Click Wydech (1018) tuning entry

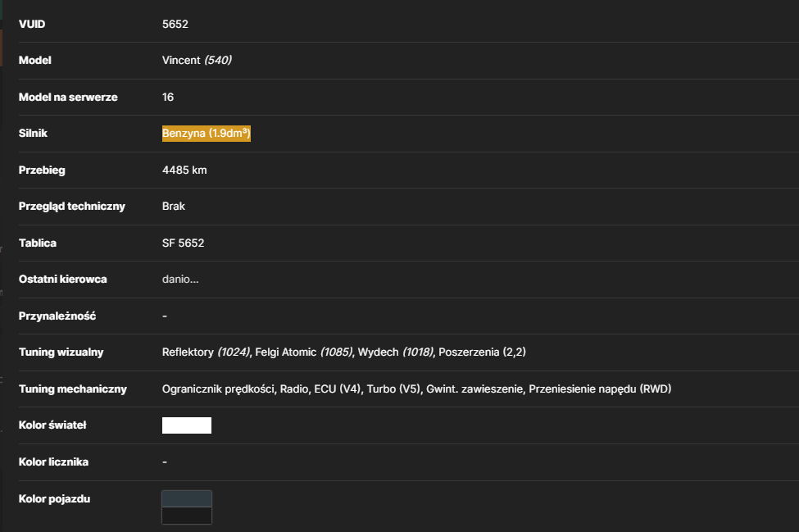click(x=396, y=352)
